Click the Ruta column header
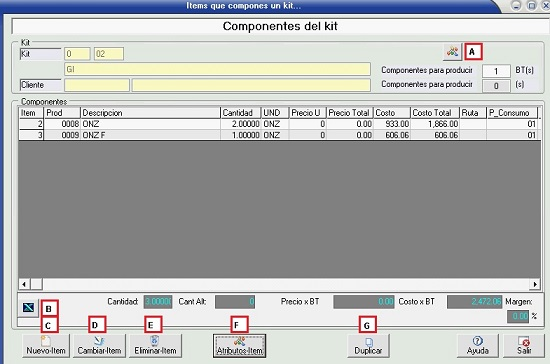This screenshot has width=550, height=364. 473,113
